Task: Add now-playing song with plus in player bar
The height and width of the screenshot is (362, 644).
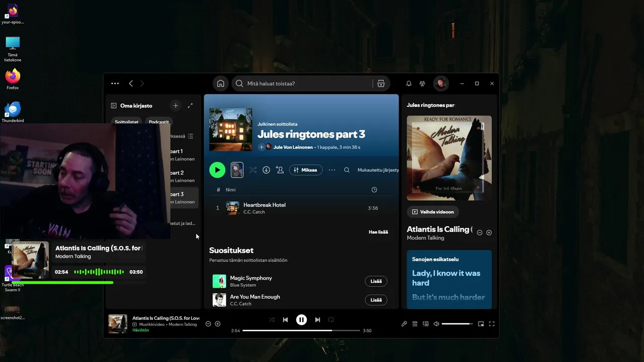Action: (218, 324)
